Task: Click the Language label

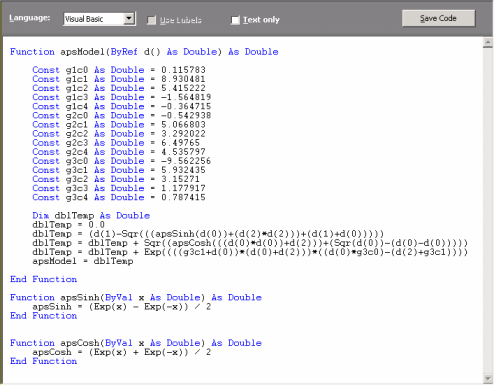Action: (x=30, y=18)
